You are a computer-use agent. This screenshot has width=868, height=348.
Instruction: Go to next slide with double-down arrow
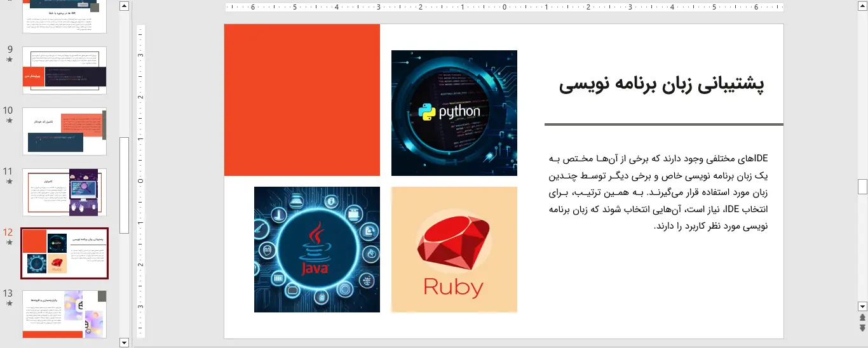[862, 328]
